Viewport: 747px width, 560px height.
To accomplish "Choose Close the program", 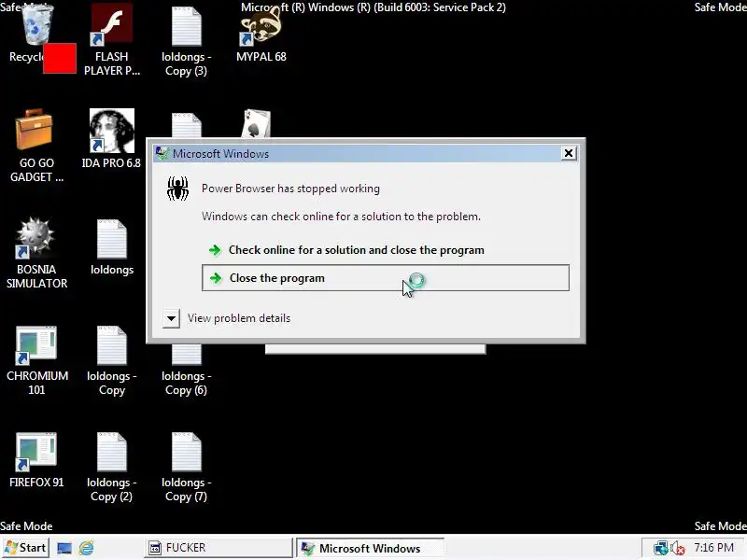I will 386,277.
